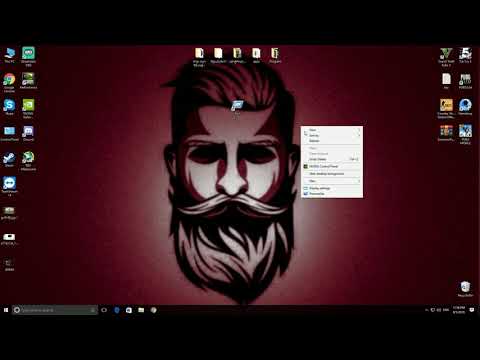Open the zipped folder in the top row
Screen dimensions: 480x360
tap(275, 55)
